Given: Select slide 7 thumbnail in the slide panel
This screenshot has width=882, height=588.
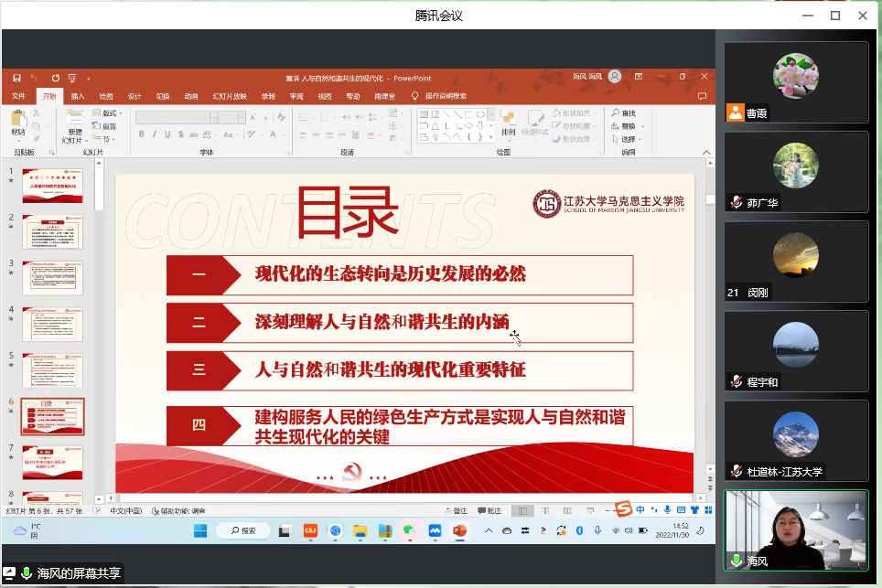Looking at the screenshot, I should click(52, 462).
